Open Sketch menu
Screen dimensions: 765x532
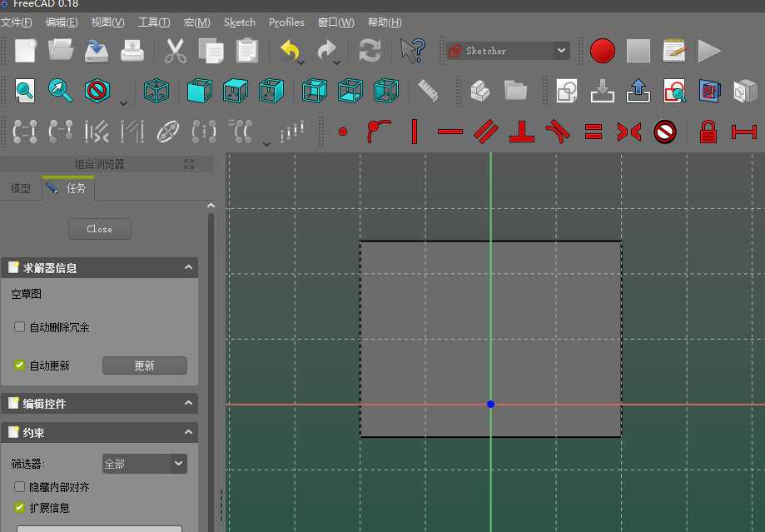click(240, 22)
